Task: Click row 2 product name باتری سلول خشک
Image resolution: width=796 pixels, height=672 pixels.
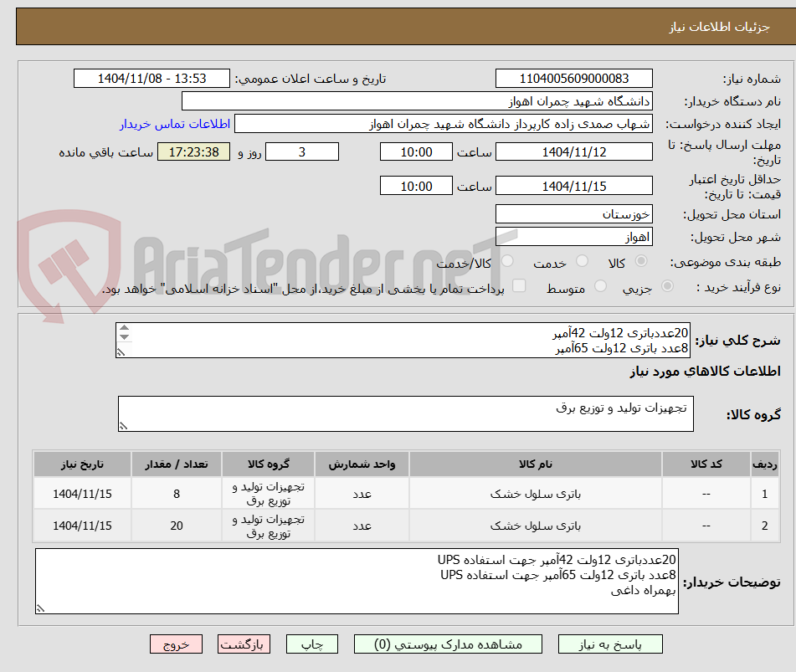Action: point(535,526)
